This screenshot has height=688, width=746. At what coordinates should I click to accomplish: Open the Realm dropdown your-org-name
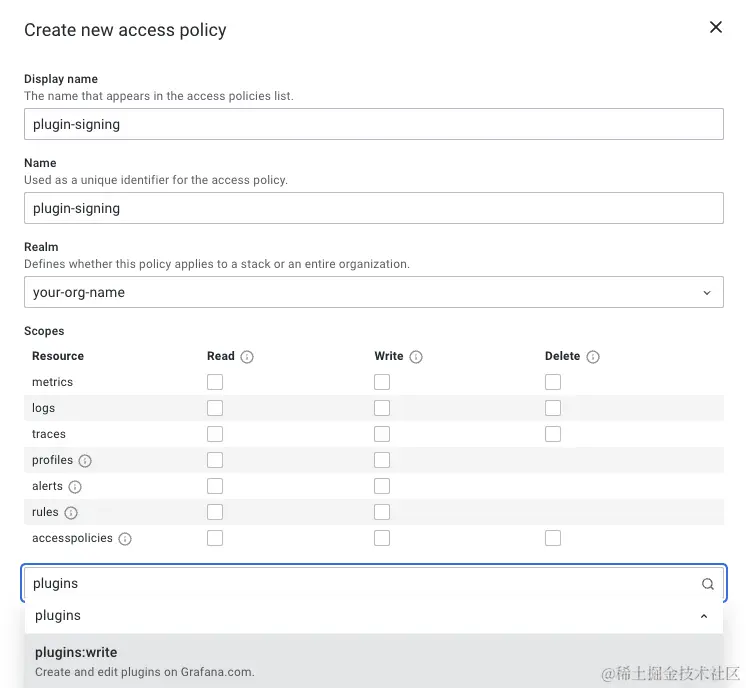tap(373, 293)
